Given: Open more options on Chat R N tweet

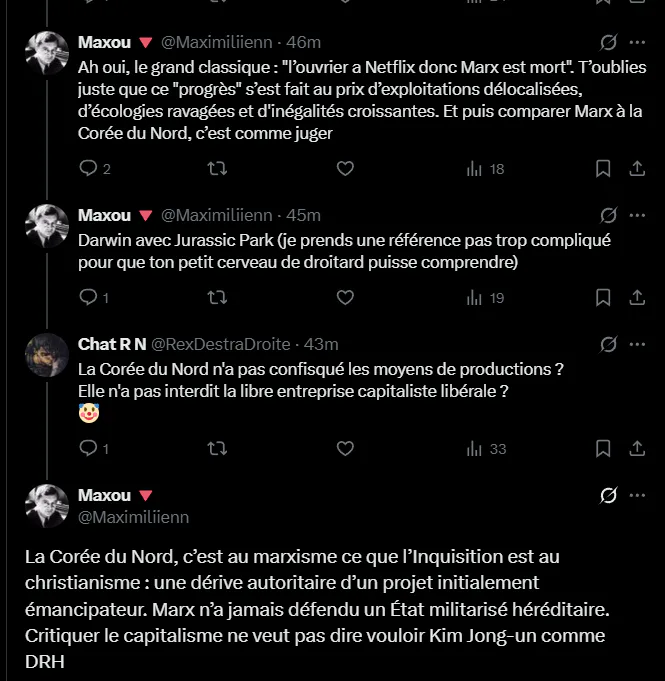Looking at the screenshot, I should pos(637,344).
